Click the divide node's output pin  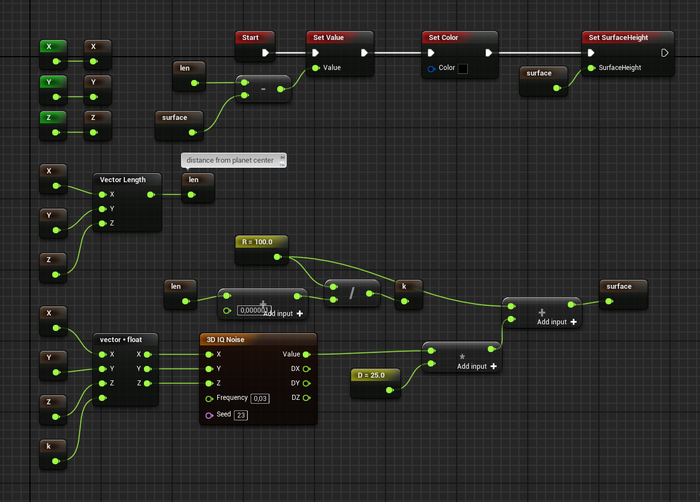pyautogui.click(x=369, y=293)
